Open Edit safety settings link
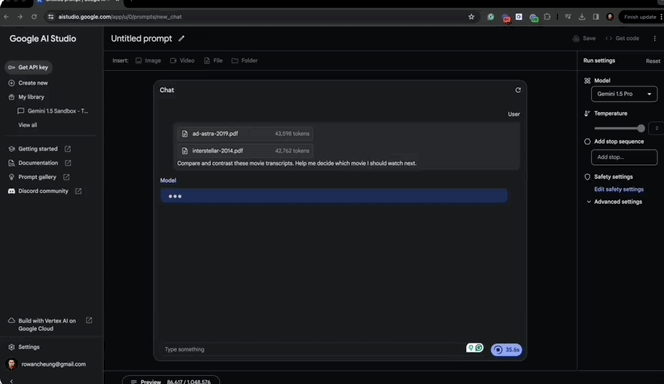 [619, 189]
